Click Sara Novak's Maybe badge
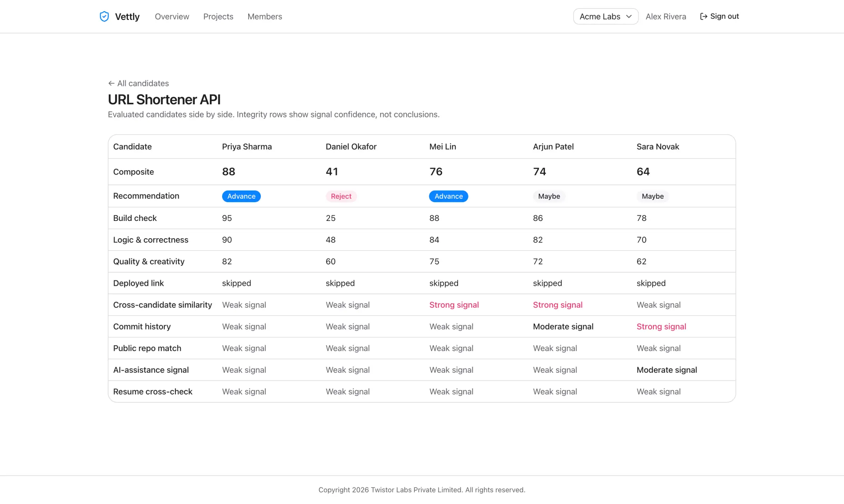844x504 pixels. pyautogui.click(x=653, y=196)
